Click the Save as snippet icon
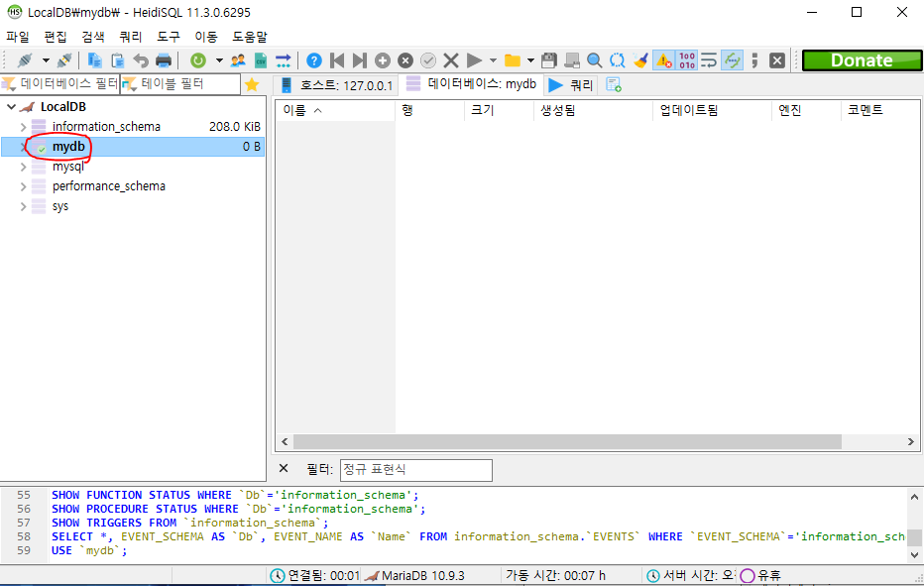The image size is (924, 586). coord(572,60)
